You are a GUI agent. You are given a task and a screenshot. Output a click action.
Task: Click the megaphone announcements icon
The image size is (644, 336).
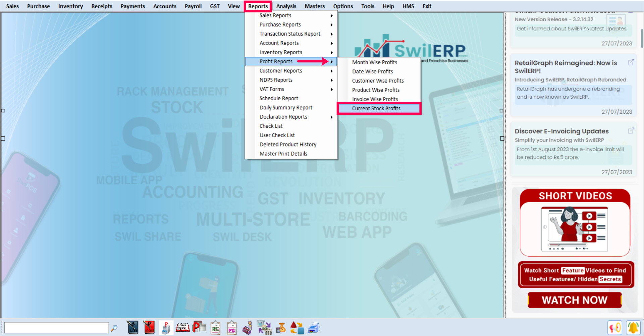(615, 328)
